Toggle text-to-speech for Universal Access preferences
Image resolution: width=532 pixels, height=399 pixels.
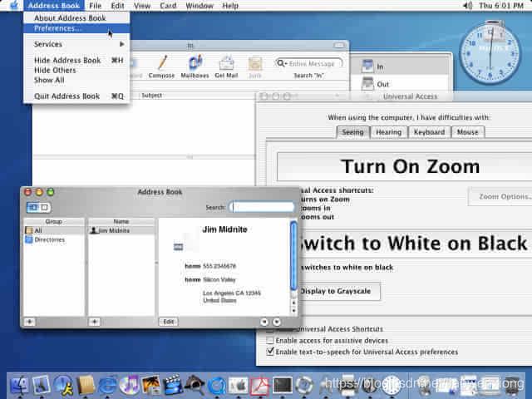coord(269,351)
